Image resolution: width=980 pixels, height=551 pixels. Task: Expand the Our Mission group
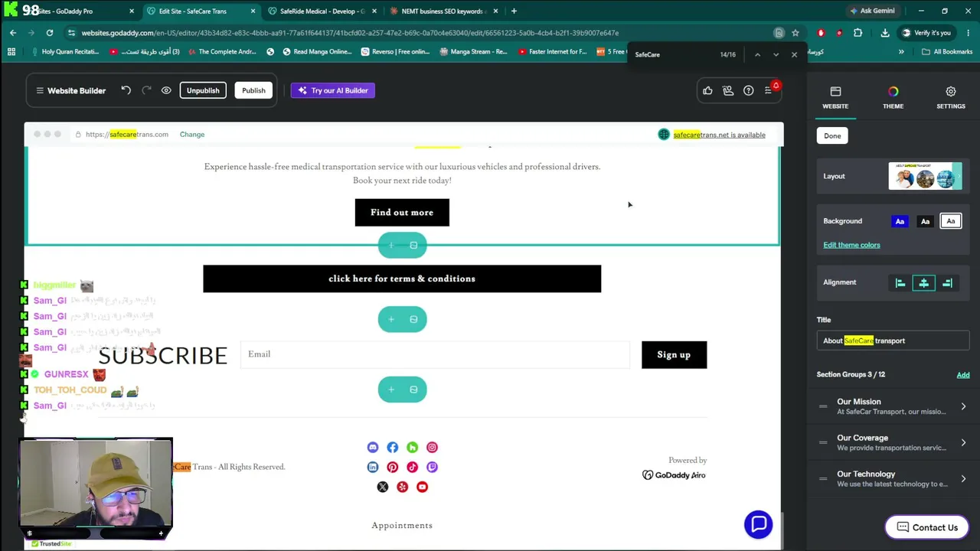963,406
